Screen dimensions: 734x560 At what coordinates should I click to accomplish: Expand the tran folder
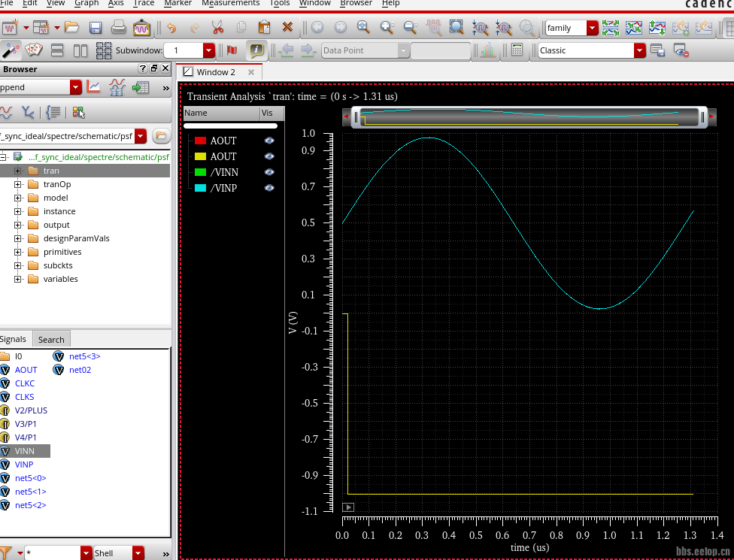pyautogui.click(x=17, y=171)
